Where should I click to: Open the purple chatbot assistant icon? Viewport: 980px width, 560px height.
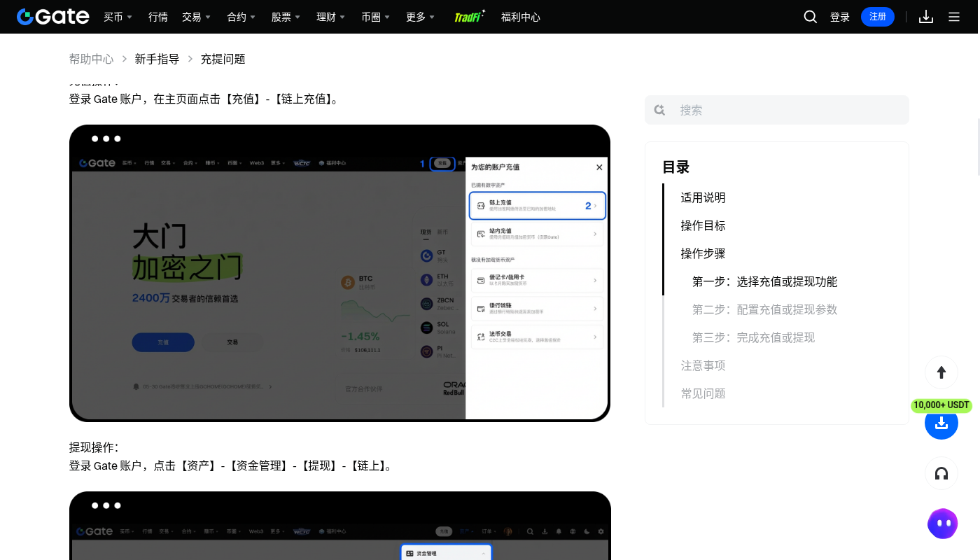tap(942, 524)
